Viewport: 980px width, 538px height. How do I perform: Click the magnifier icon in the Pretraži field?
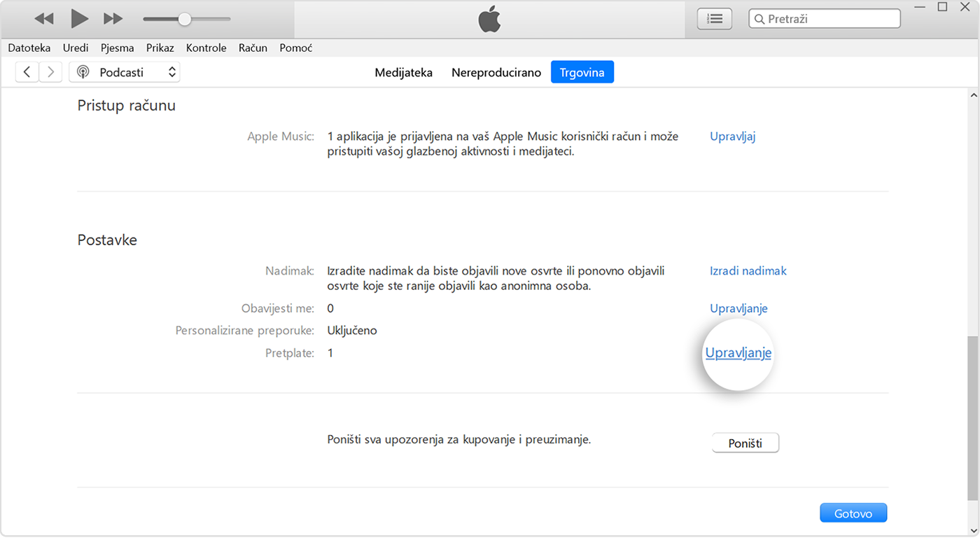(760, 18)
